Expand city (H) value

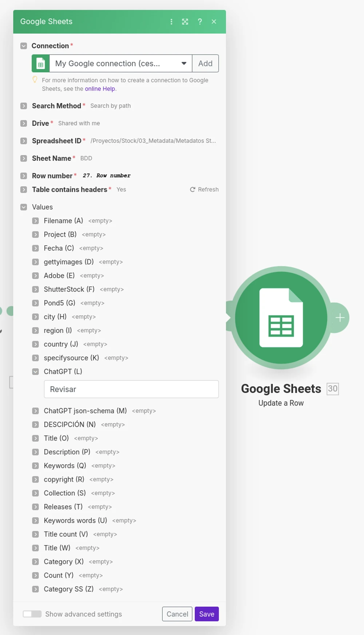pos(35,317)
